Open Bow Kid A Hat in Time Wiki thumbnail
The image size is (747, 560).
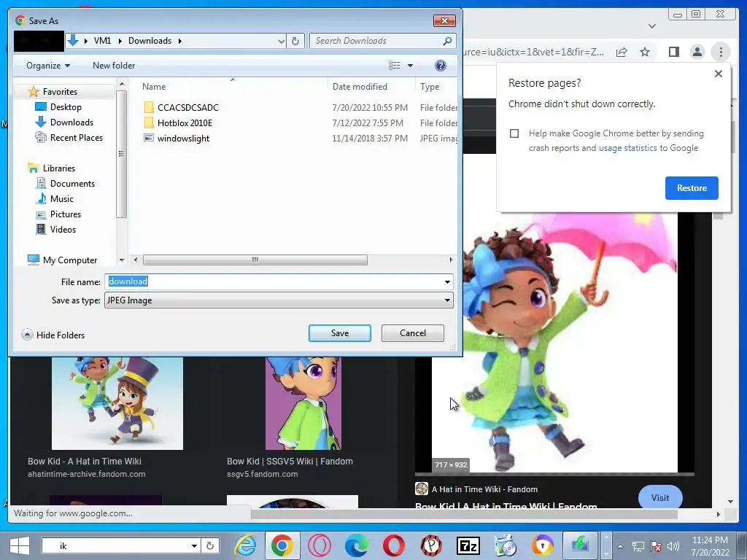[x=117, y=402]
